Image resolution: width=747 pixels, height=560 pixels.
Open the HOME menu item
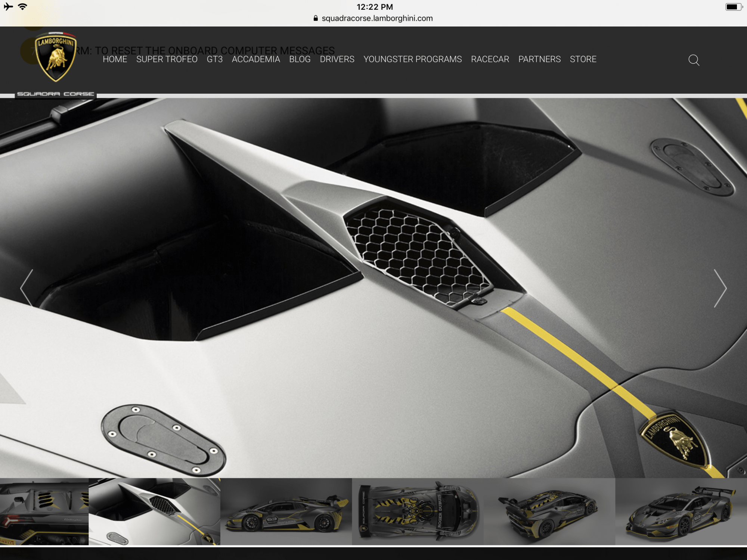click(x=115, y=59)
